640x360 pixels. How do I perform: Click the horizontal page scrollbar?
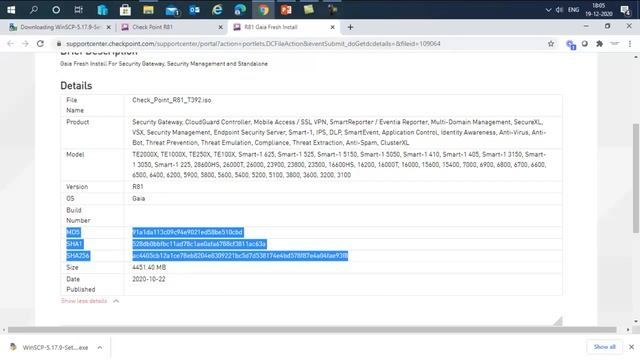pyautogui.click(x=312, y=330)
